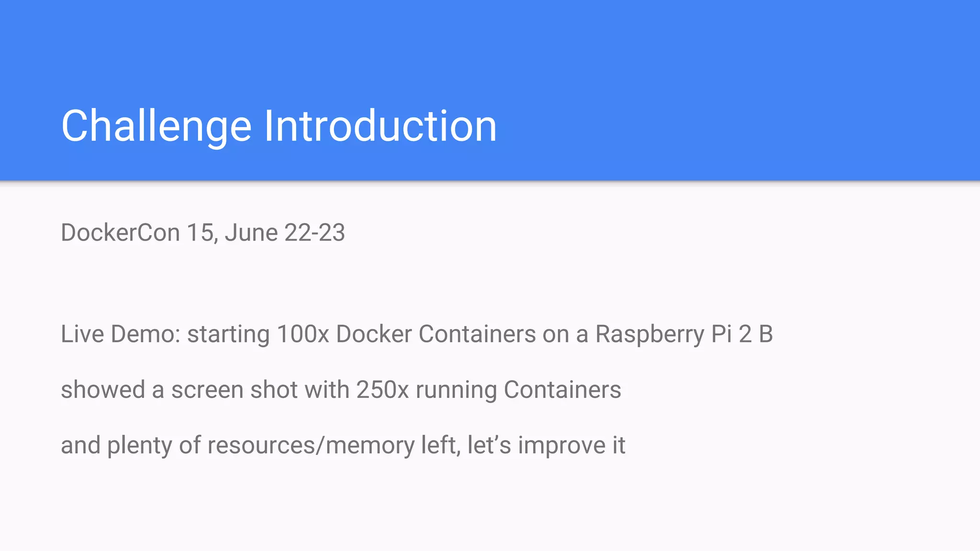Click the words "Docker Containers" in the demo line
Image resolution: width=980 pixels, height=551 pixels.
coord(436,334)
